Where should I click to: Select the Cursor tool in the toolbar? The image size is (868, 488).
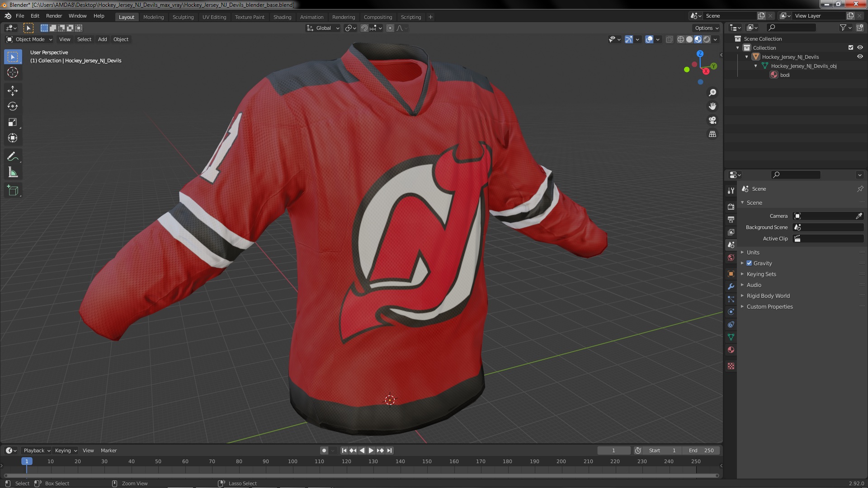pyautogui.click(x=13, y=73)
